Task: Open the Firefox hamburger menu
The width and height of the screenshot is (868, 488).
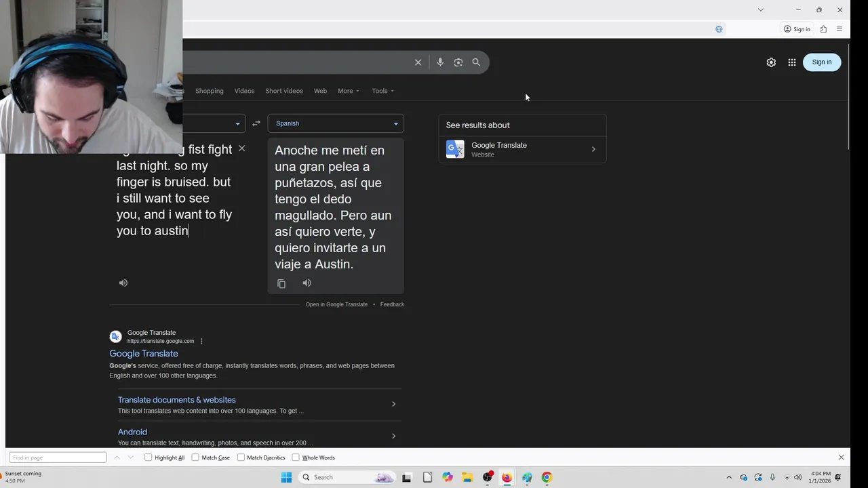Action: 840,29
